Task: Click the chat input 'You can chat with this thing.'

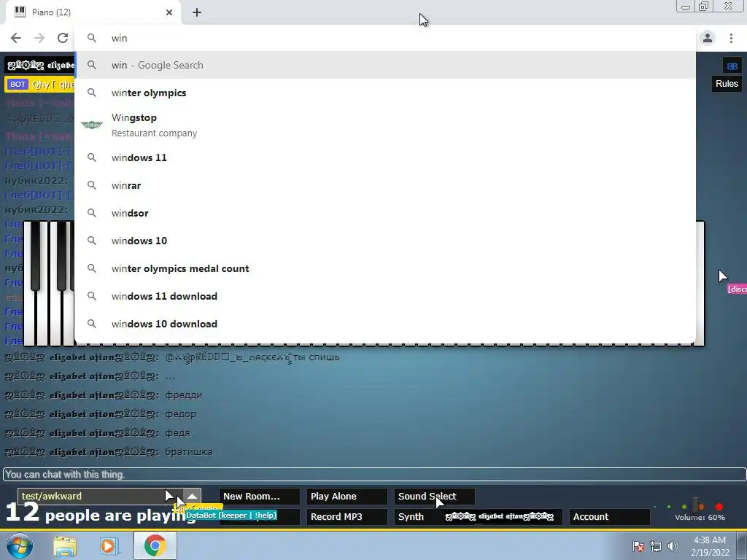Action: coord(374,474)
